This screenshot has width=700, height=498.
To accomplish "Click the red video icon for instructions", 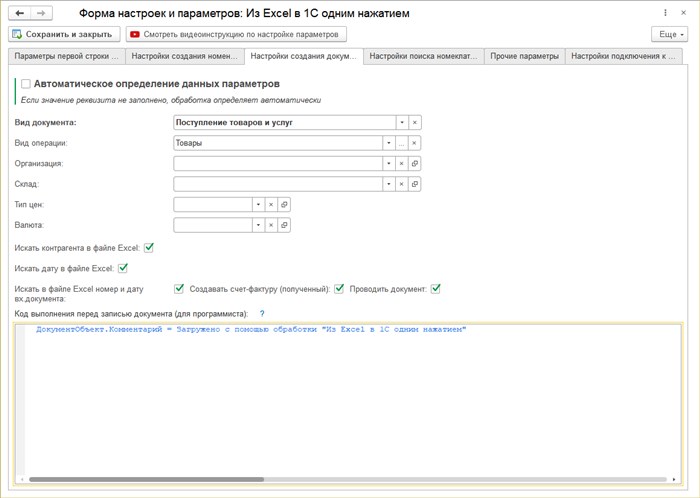I will [x=135, y=34].
